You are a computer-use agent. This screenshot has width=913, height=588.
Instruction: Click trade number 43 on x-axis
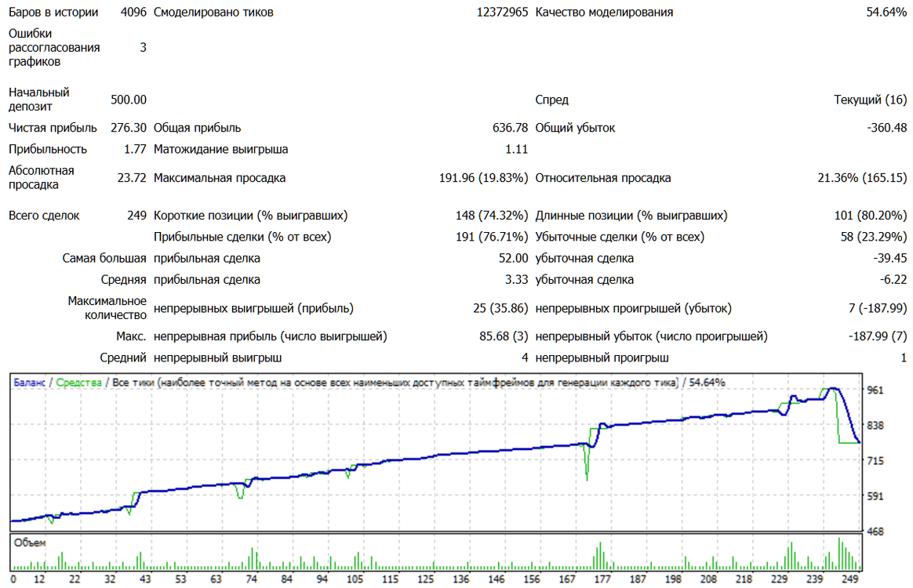point(145,579)
